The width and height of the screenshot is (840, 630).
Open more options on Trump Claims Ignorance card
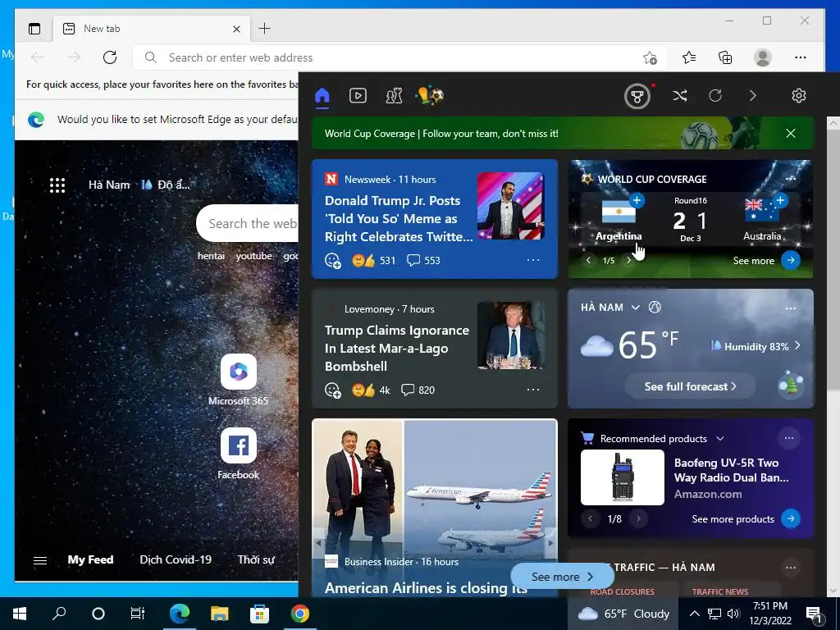tap(533, 390)
